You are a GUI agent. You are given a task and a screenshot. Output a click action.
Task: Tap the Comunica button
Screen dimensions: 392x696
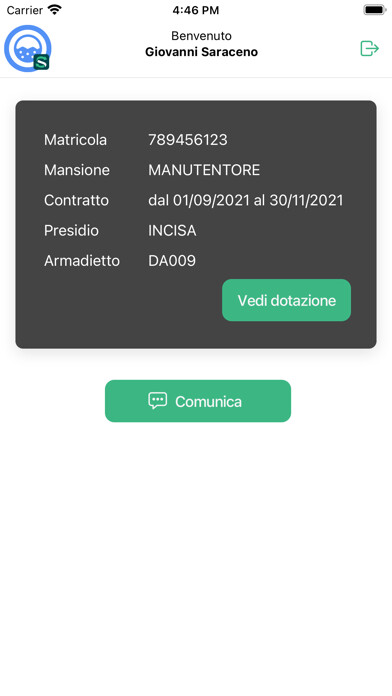tap(198, 401)
